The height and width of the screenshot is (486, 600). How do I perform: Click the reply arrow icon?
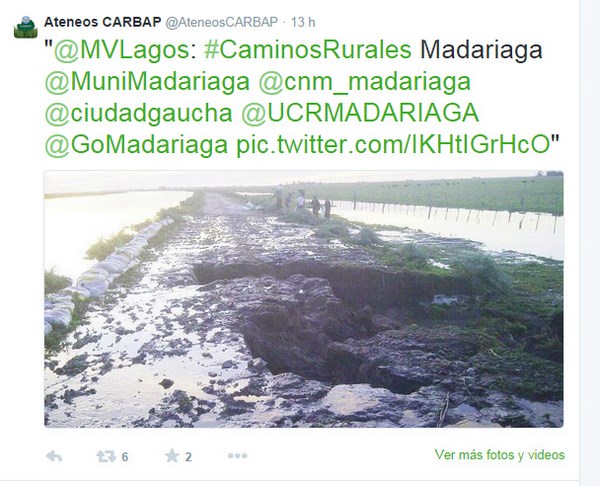[x=54, y=456]
